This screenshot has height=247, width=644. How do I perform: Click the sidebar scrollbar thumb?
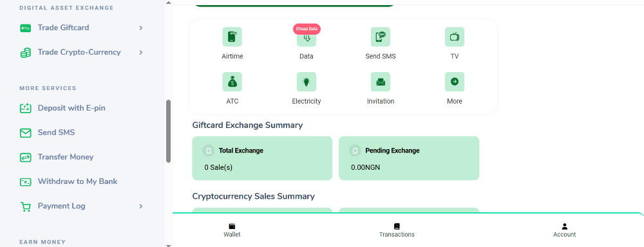coord(168,131)
